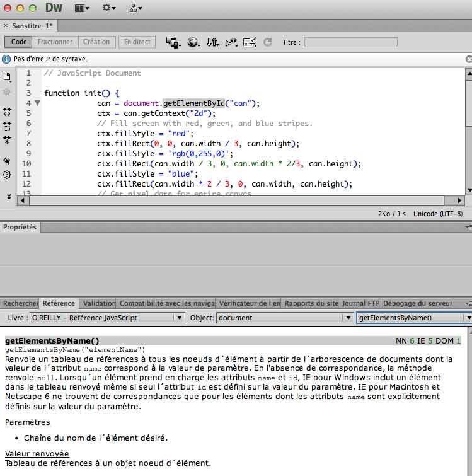Click the horizontal scrollbar track of code pane
This screenshot has width=472, height=476.
[x=236, y=200]
